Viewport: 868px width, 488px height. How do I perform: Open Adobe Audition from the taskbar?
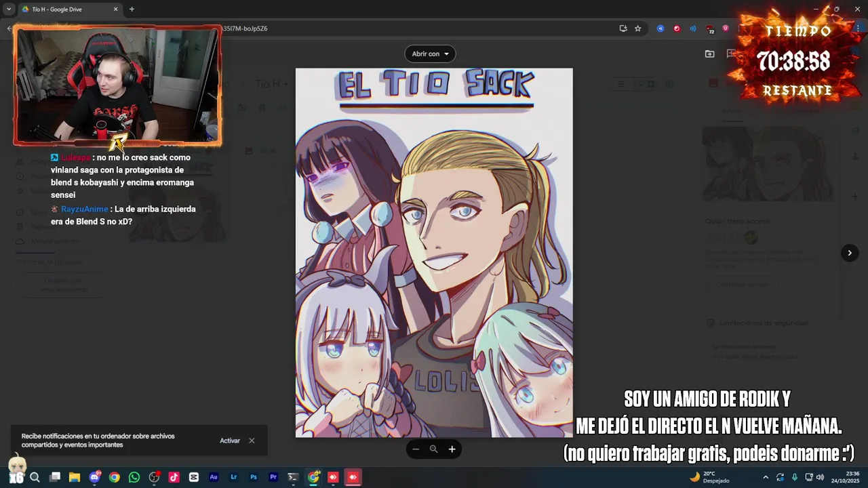coord(214,477)
